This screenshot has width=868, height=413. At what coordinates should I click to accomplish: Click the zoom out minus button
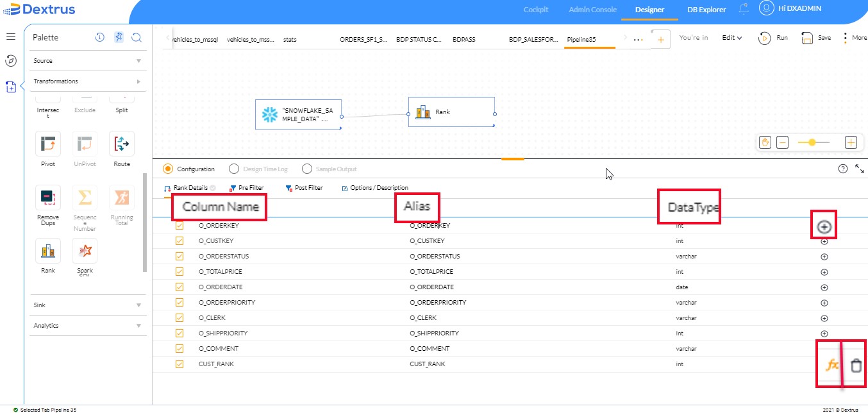pyautogui.click(x=782, y=142)
